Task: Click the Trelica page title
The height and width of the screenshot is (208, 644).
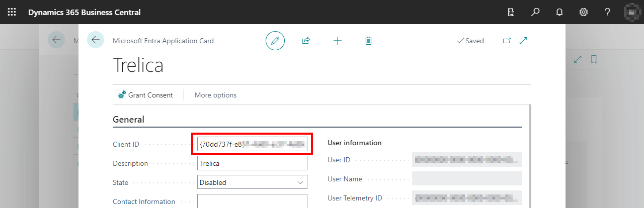Action: point(138,65)
